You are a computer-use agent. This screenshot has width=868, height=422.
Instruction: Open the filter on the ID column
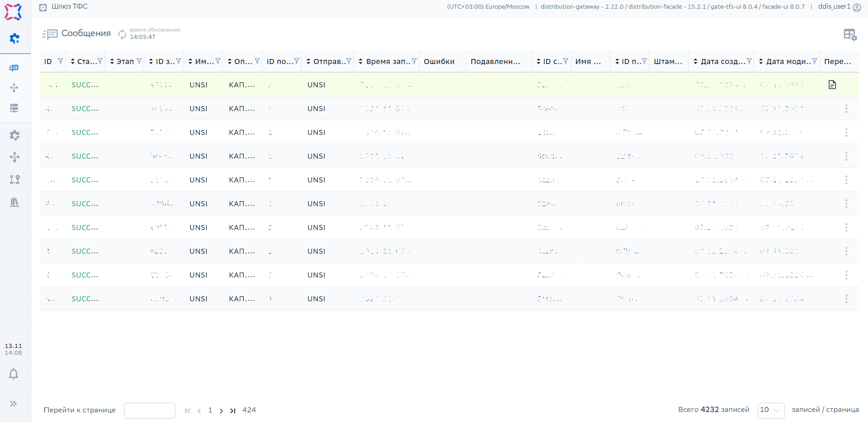point(60,61)
